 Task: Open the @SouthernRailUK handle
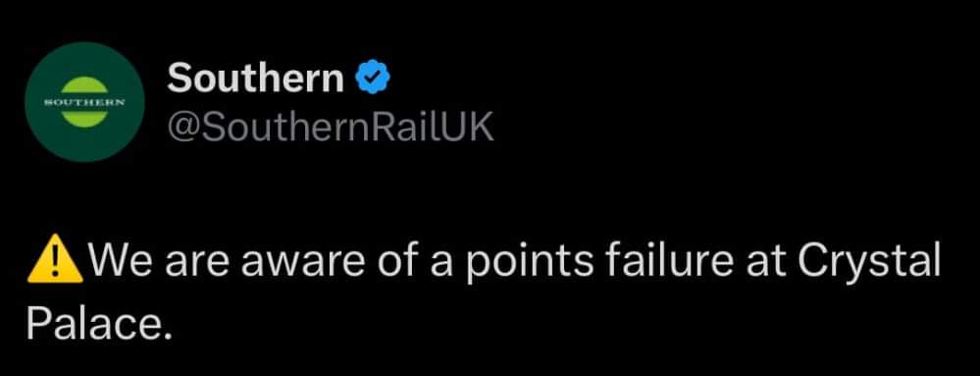331,128
